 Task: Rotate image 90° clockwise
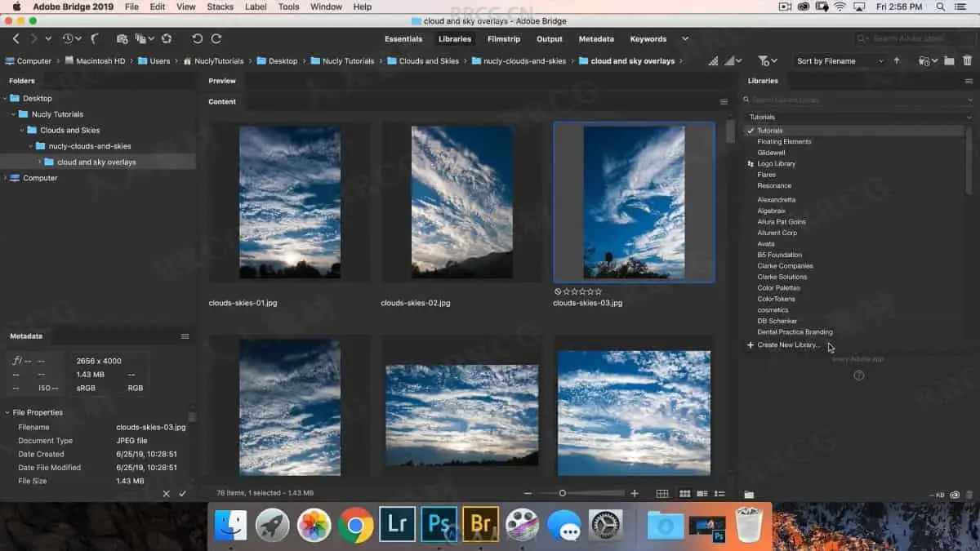216,38
